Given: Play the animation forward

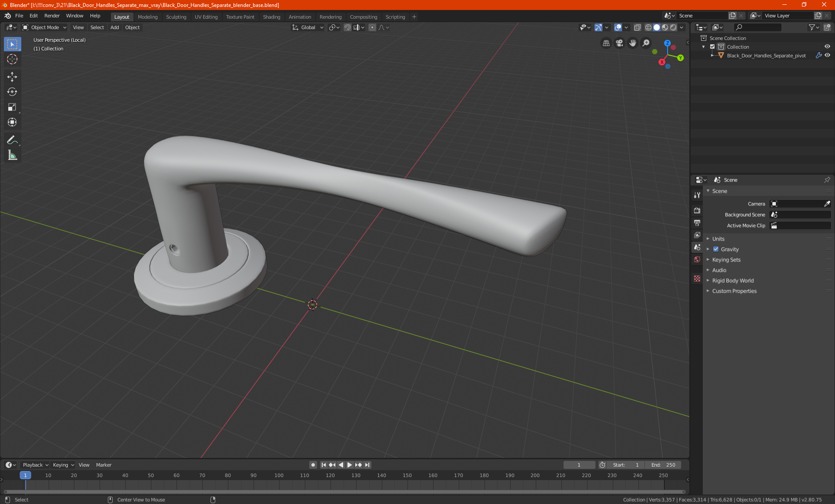Looking at the screenshot, I should (x=350, y=465).
